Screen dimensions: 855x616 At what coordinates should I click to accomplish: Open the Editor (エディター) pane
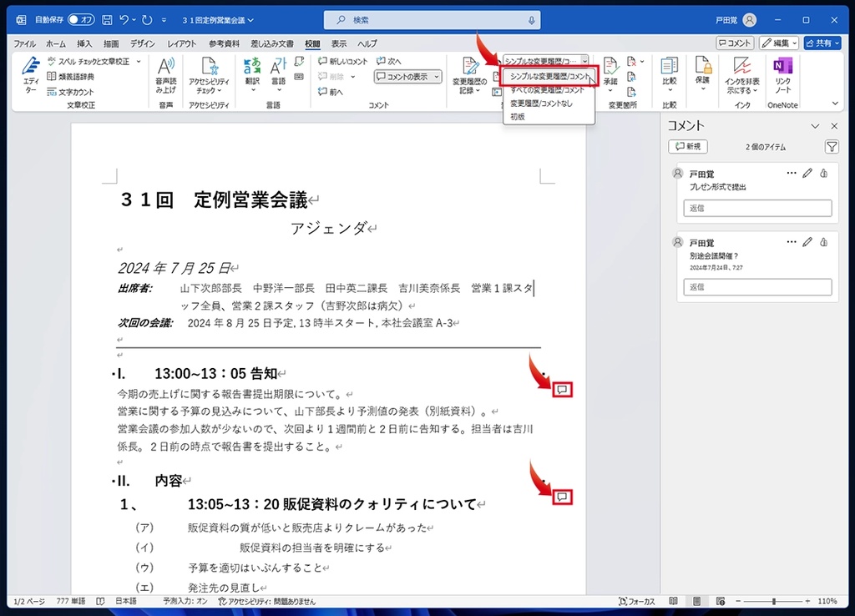click(32, 75)
